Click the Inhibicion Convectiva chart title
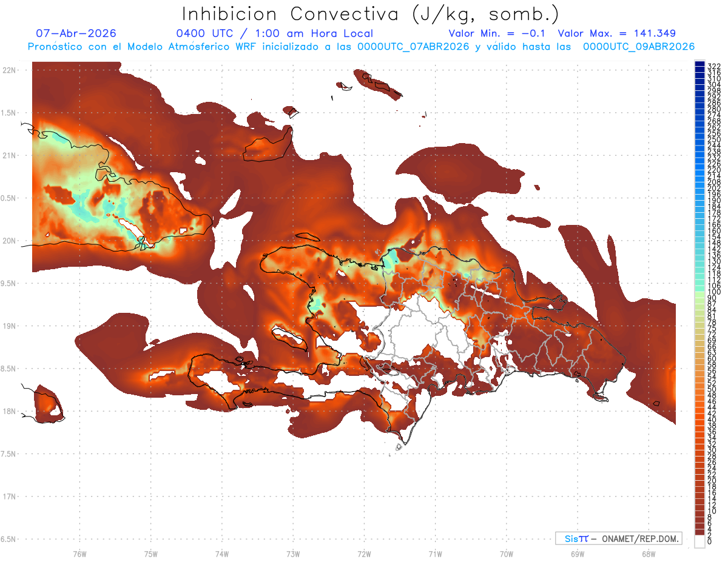The image size is (728, 562). pyautogui.click(x=370, y=13)
